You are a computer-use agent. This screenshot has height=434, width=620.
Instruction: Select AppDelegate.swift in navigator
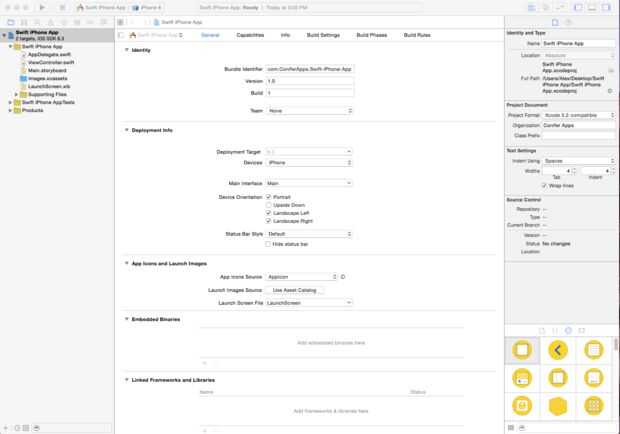click(x=49, y=55)
